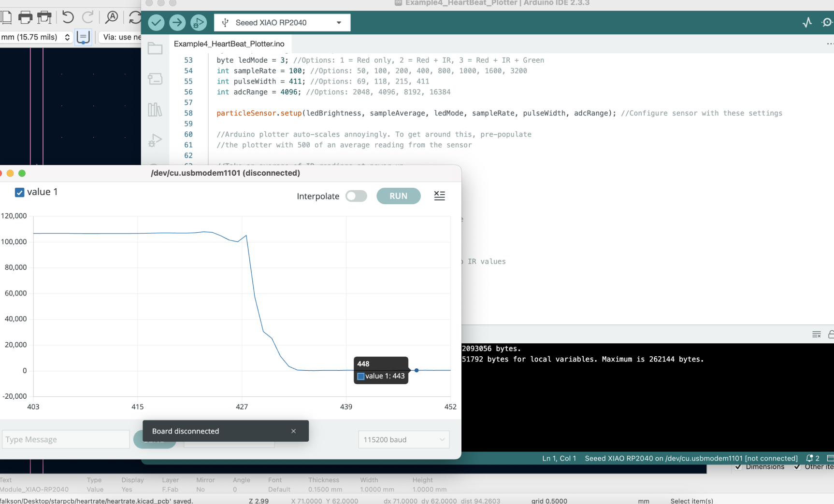This screenshot has height=504, width=834.
Task: Click the 'int sampleRate = 100' code line
Action: pos(372,70)
